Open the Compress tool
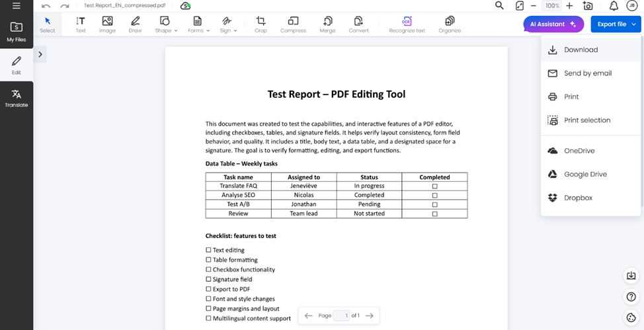This screenshot has width=644, height=330. point(294,24)
